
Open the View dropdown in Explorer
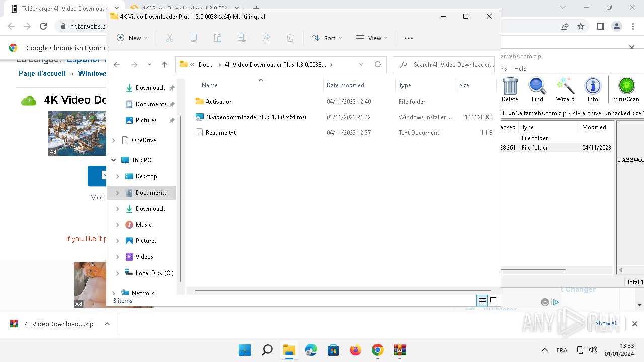[x=372, y=38]
